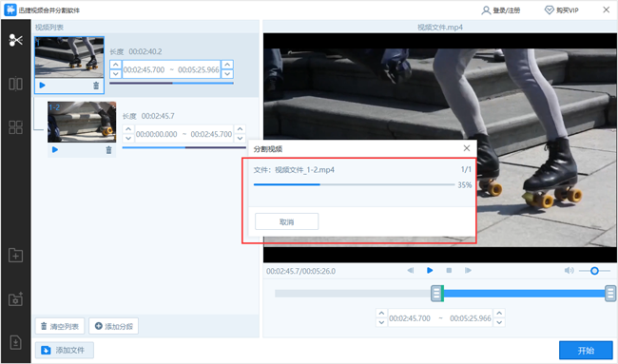
Task: Decrease end time of 1-2 segment
Action: point(240,138)
